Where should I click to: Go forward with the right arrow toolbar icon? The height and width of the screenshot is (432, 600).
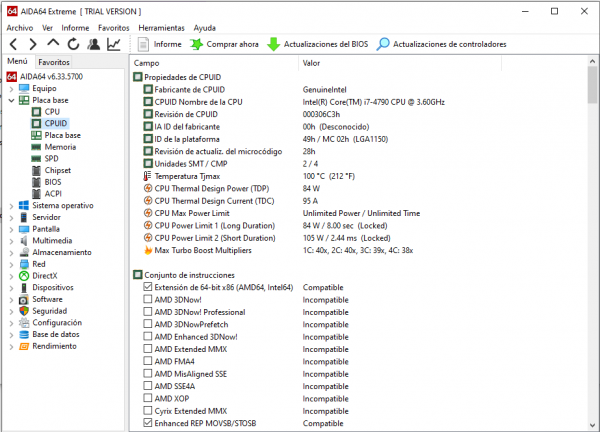tap(33, 44)
